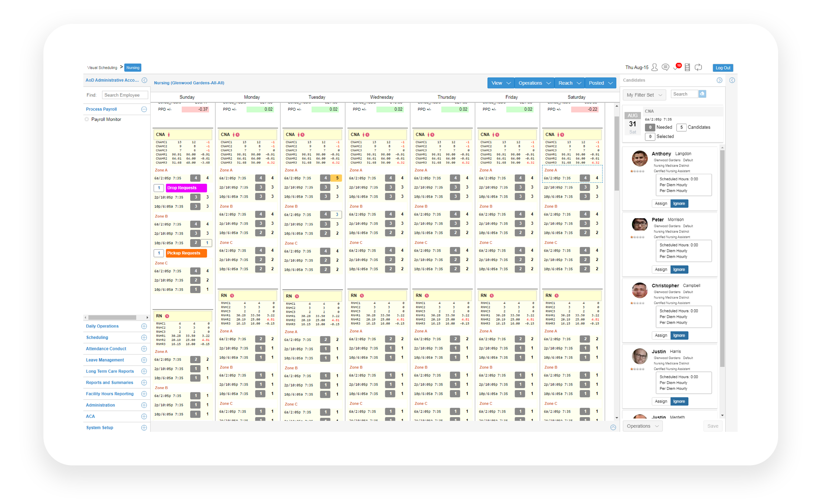The height and width of the screenshot is (504, 814).
Task: Click the Save button in Candidates panel
Action: tap(713, 426)
